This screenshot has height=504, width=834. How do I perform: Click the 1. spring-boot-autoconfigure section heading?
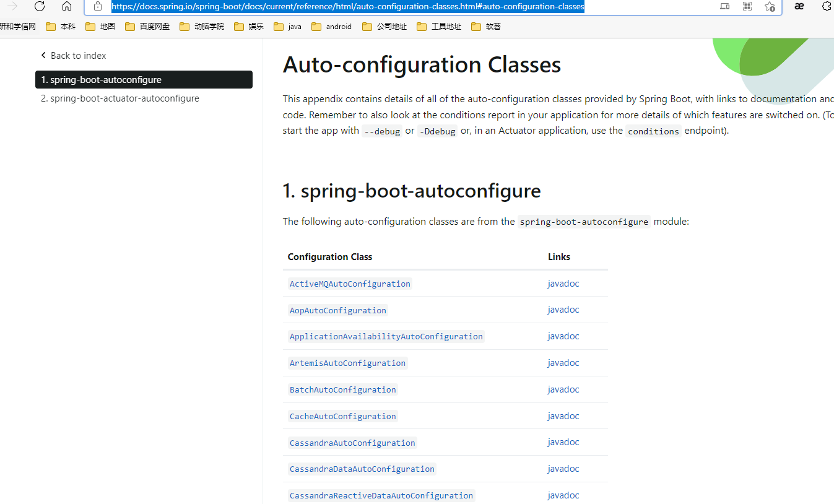412,191
